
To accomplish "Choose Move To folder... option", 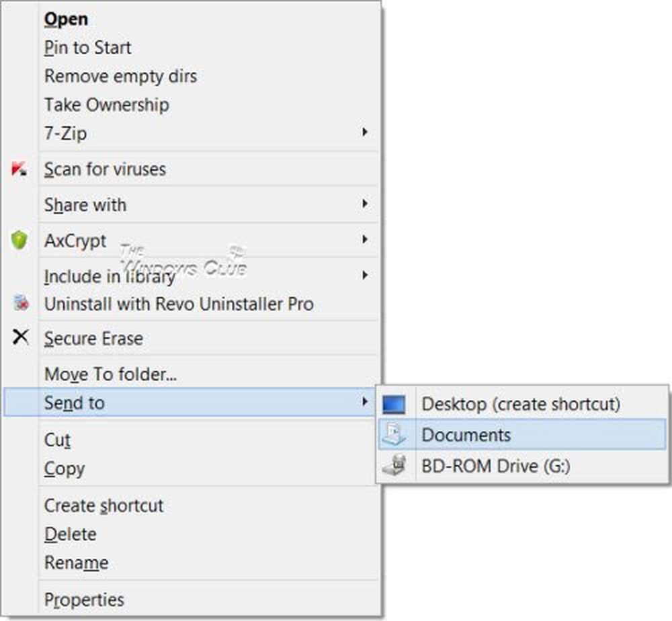I will 110,374.
